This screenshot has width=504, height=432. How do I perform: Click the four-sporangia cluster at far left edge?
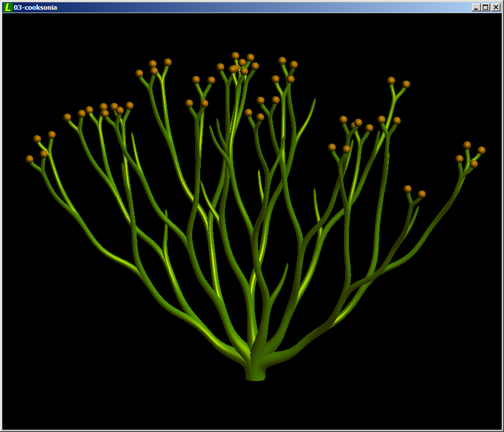(x=40, y=147)
